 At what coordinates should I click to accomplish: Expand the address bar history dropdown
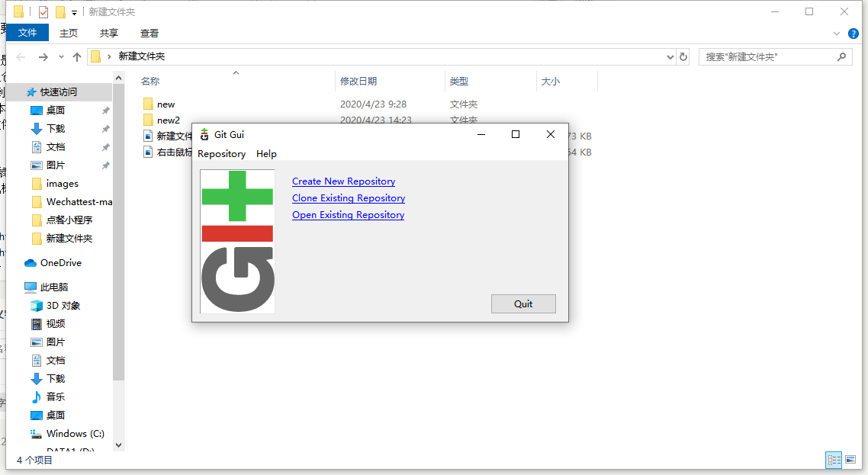(x=670, y=57)
